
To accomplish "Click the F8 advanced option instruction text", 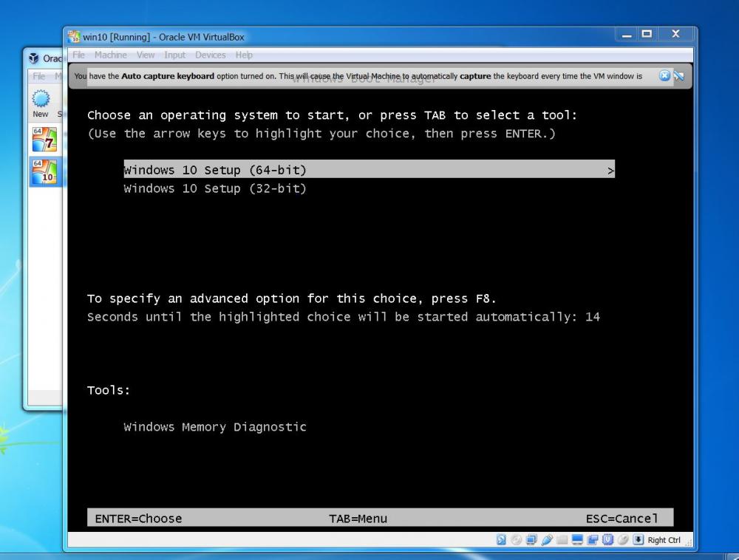I will click(292, 298).
